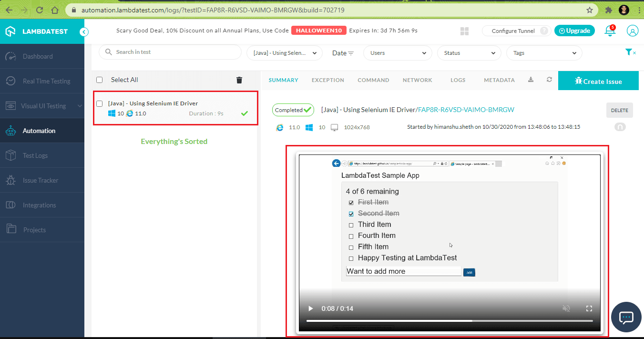Check the Select All checkbox
Viewport: 644px width, 339px height.
click(x=100, y=80)
